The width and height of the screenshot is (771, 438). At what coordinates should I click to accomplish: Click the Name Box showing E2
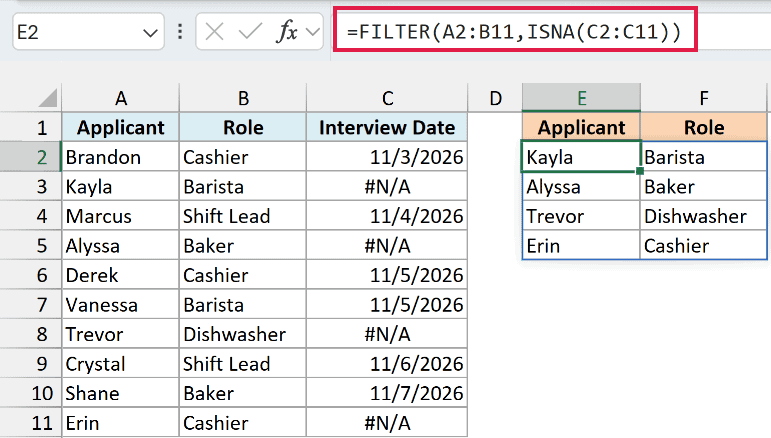click(89, 32)
